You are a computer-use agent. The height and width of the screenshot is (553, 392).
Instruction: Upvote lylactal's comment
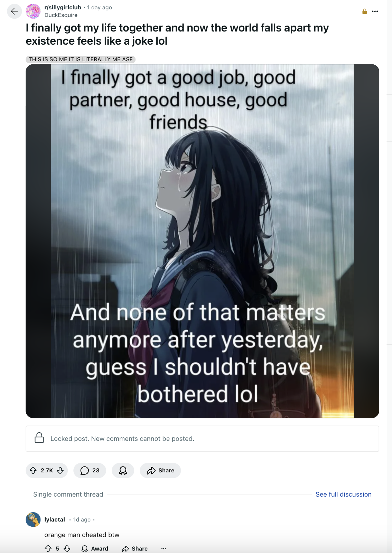(x=48, y=549)
